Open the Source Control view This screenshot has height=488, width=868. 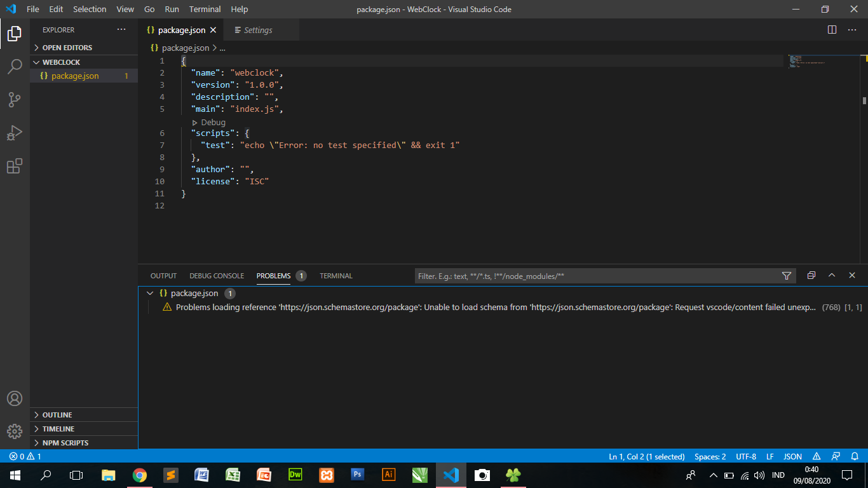[15, 99]
